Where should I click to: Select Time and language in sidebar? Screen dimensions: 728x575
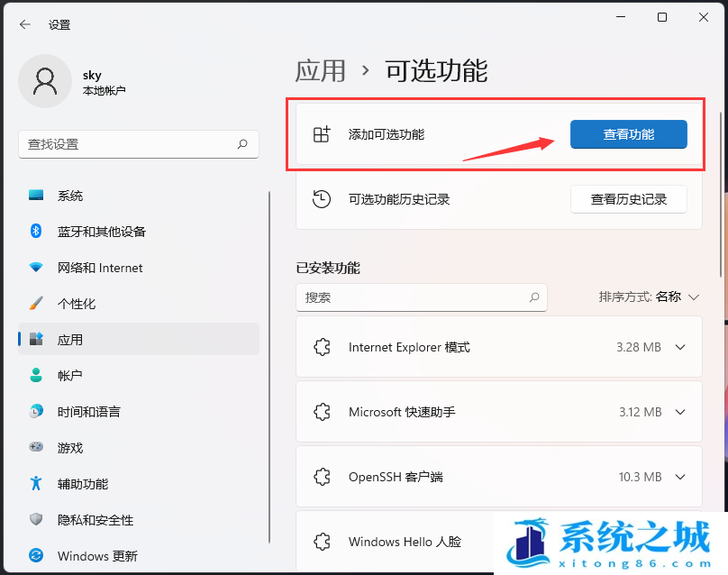click(88, 412)
